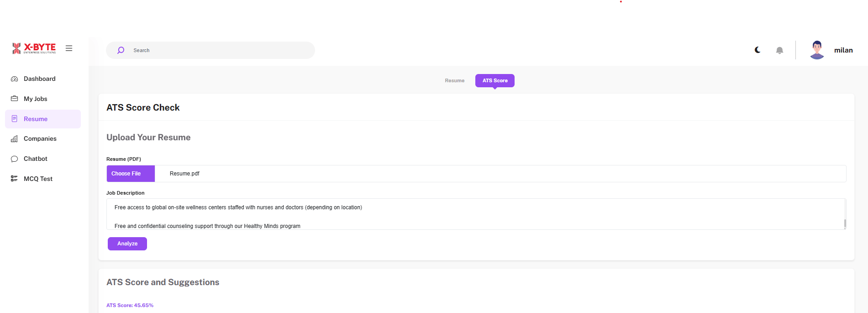Screen dimensions: 868x313
Task: Click the MCQ Test list icon
Action: point(15,179)
